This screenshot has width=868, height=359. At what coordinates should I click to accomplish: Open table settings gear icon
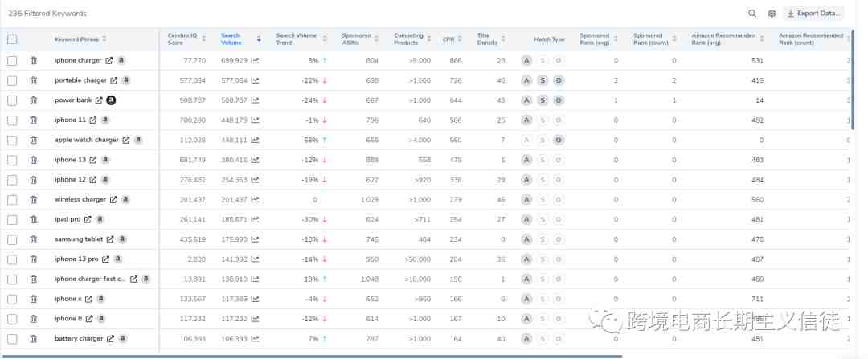tap(772, 14)
